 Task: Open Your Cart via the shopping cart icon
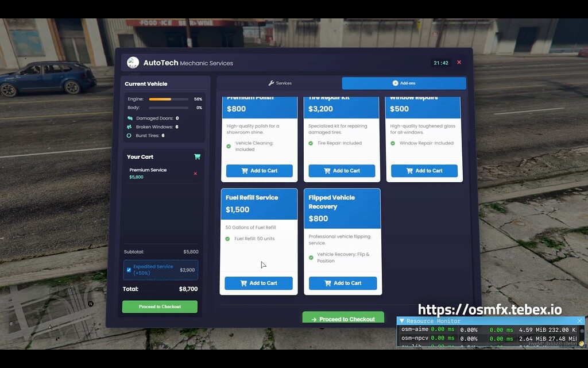(198, 156)
